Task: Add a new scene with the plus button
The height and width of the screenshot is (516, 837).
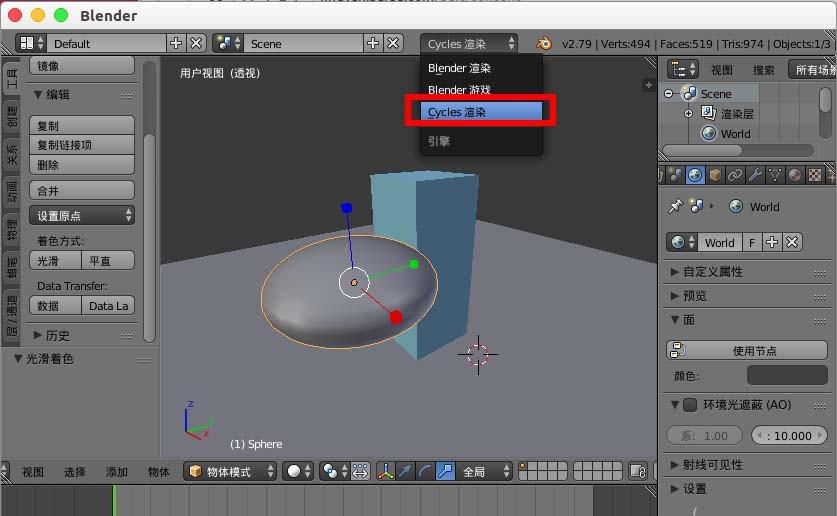Action: (373, 43)
